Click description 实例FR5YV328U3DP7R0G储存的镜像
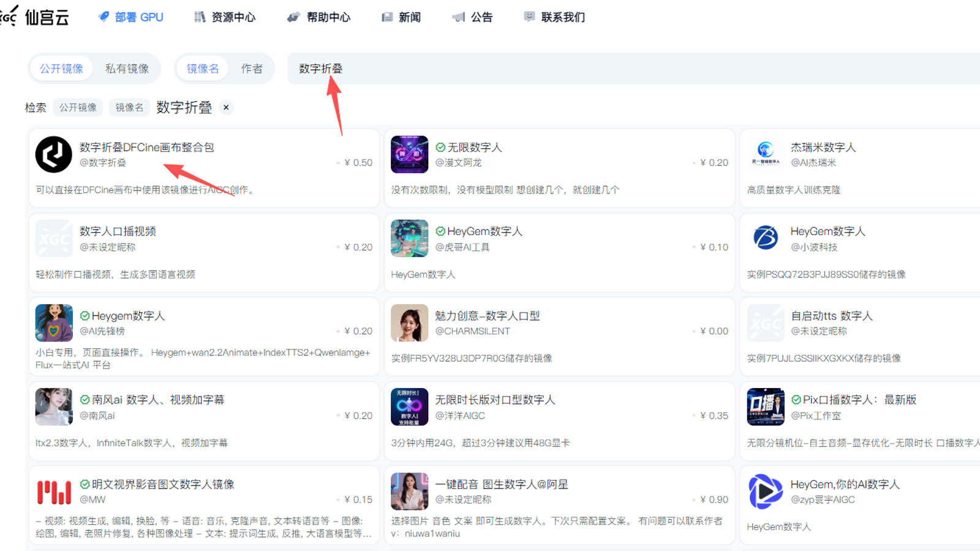 472,358
